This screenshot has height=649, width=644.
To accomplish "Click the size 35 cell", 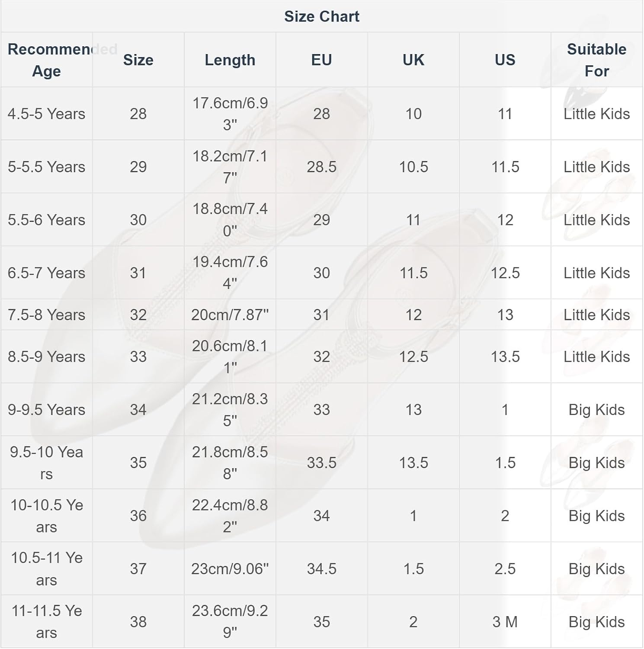I will coord(138,463).
